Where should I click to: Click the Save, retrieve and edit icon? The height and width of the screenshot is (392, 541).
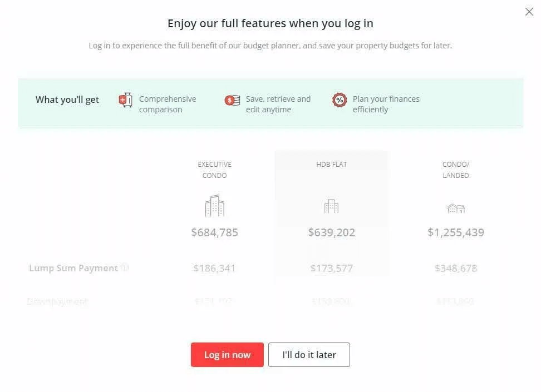(232, 101)
